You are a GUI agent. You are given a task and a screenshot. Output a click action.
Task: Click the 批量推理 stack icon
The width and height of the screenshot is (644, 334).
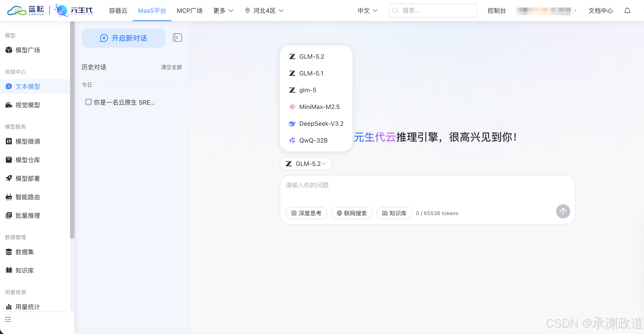9,215
